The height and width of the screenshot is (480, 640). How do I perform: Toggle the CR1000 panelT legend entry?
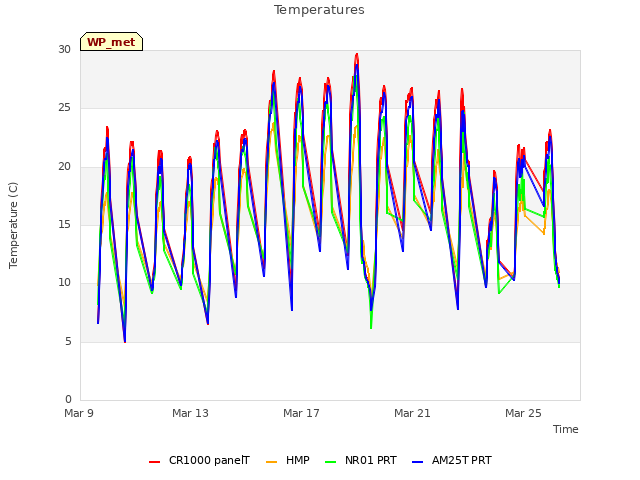(199, 461)
